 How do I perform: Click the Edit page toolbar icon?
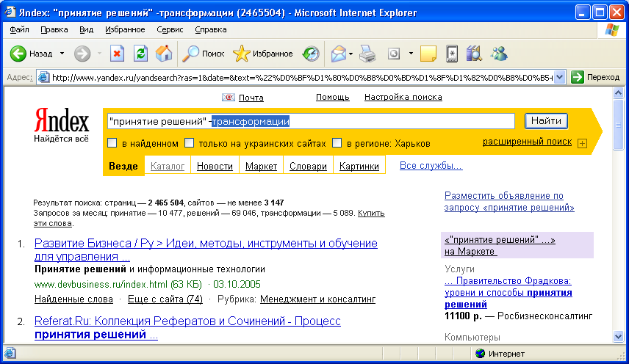coord(394,54)
